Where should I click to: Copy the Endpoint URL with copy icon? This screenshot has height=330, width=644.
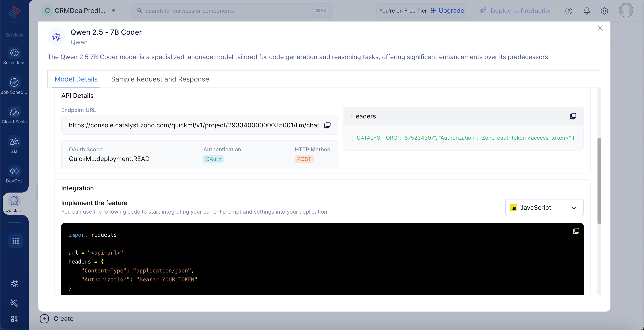pos(327,125)
